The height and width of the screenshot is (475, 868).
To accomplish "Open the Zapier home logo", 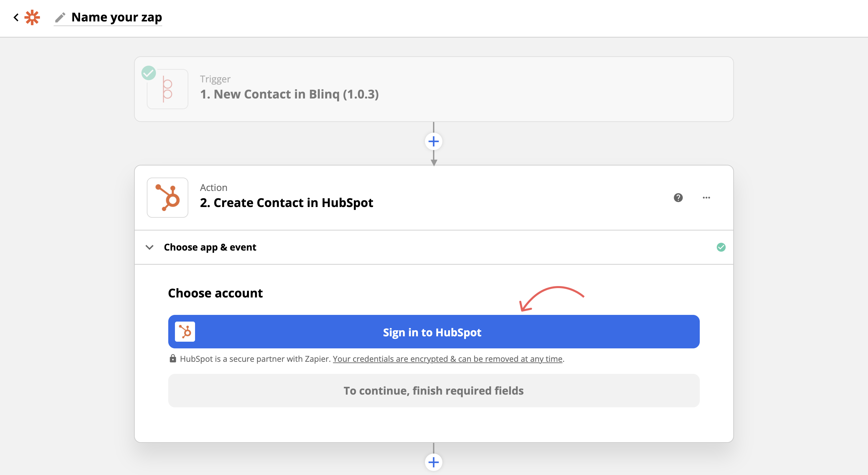I will tap(33, 17).
